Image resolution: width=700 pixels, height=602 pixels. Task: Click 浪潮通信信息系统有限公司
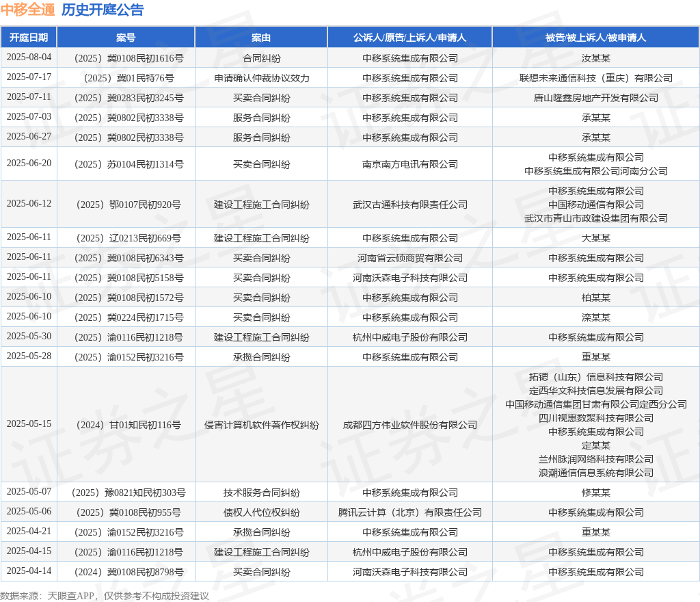[595, 473]
